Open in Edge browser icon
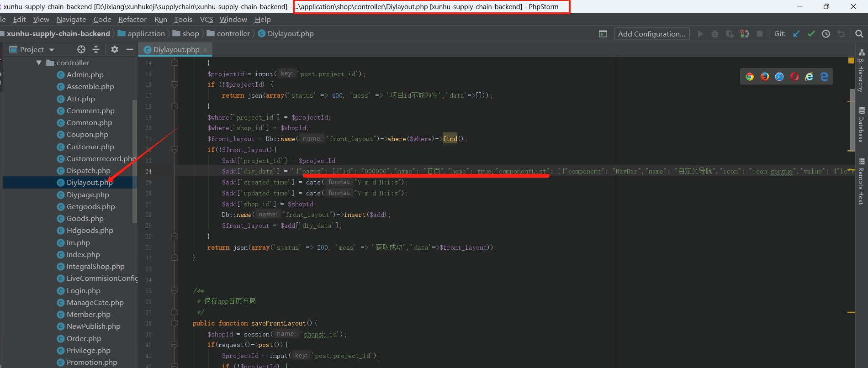This screenshot has width=868, height=368. (824, 77)
